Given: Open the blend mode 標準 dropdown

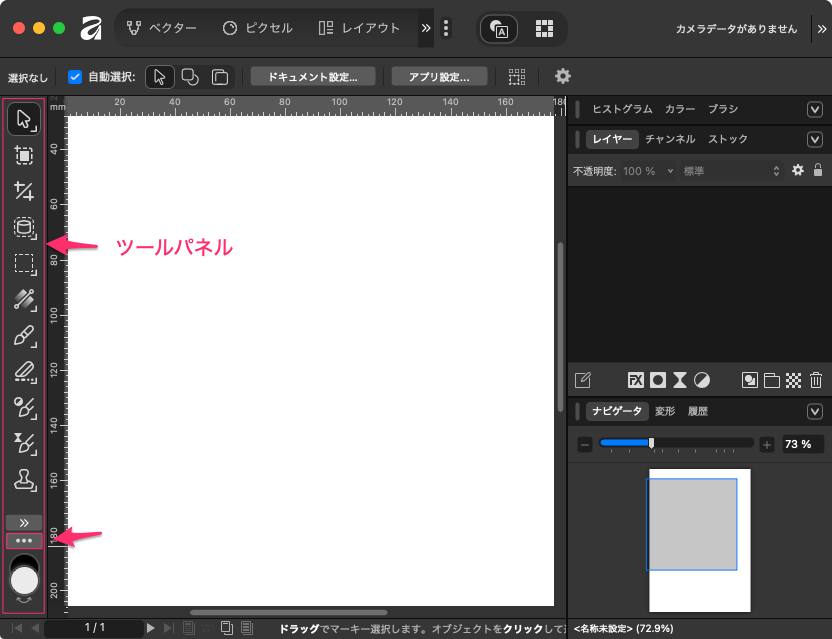Looking at the screenshot, I should coord(730,171).
